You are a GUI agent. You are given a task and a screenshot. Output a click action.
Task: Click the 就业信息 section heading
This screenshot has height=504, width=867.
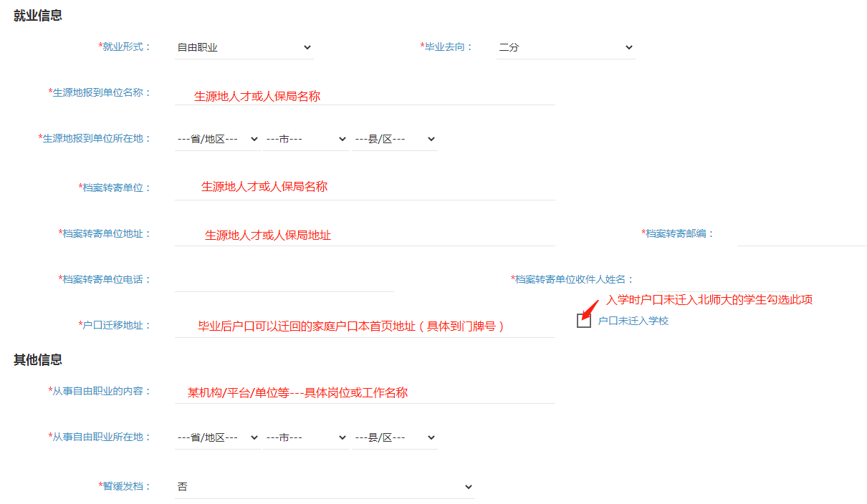38,15
